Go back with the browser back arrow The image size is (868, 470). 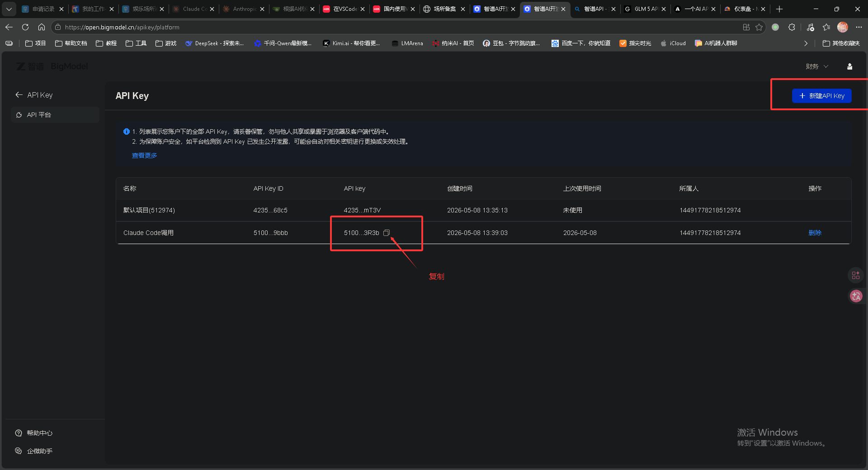[9, 27]
